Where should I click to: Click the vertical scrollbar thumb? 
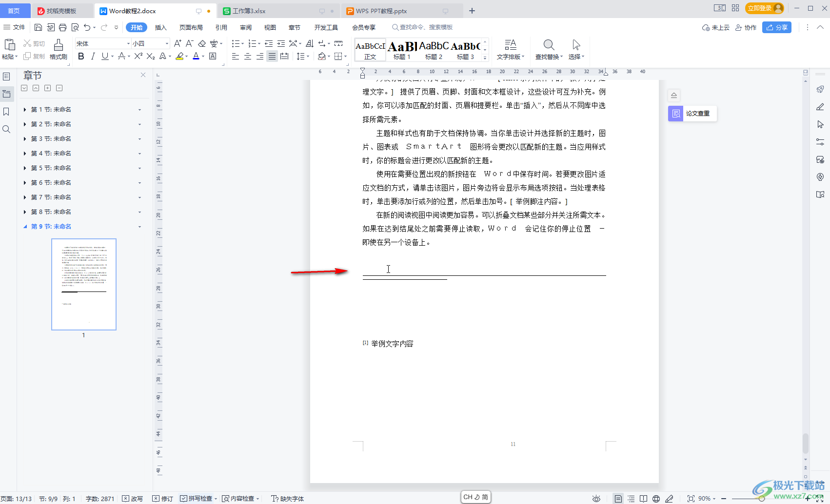[x=806, y=444]
